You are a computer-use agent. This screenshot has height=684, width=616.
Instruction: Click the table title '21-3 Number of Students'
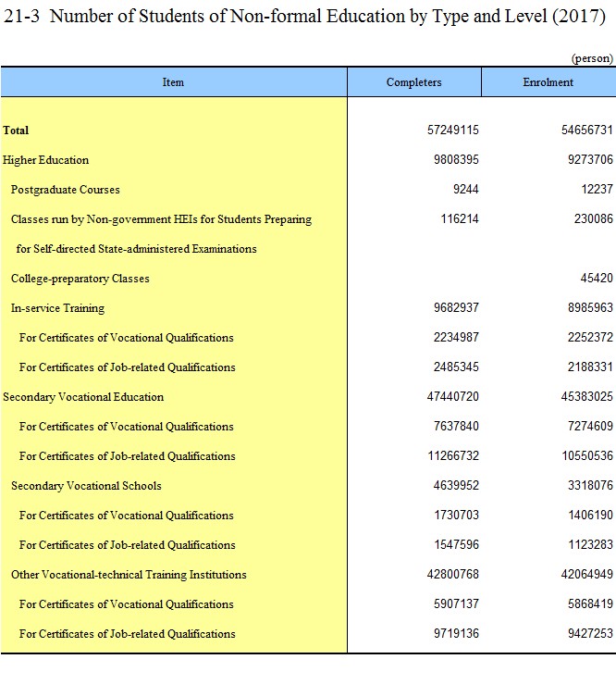click(x=304, y=16)
